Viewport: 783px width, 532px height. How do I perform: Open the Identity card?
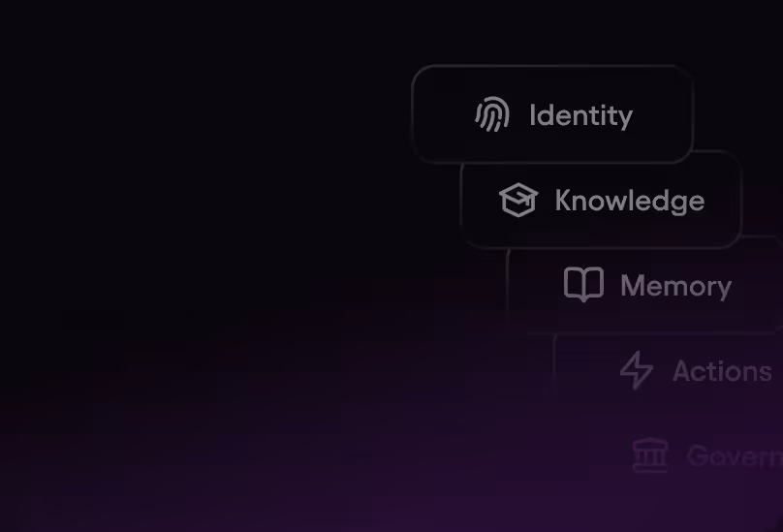[x=552, y=114]
